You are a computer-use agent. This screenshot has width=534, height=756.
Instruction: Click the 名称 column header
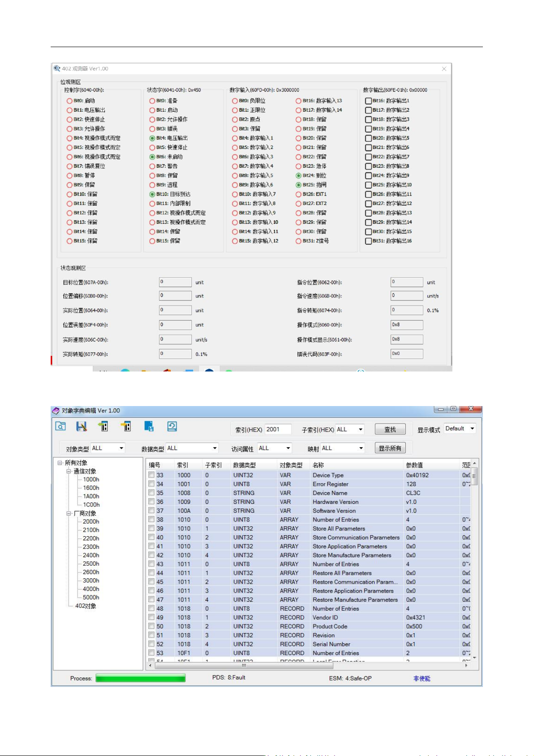318,465
